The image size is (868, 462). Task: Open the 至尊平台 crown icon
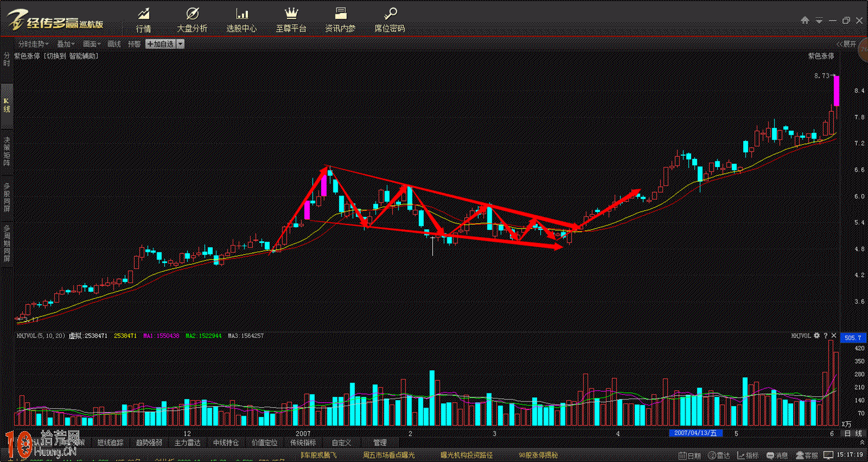(291, 20)
